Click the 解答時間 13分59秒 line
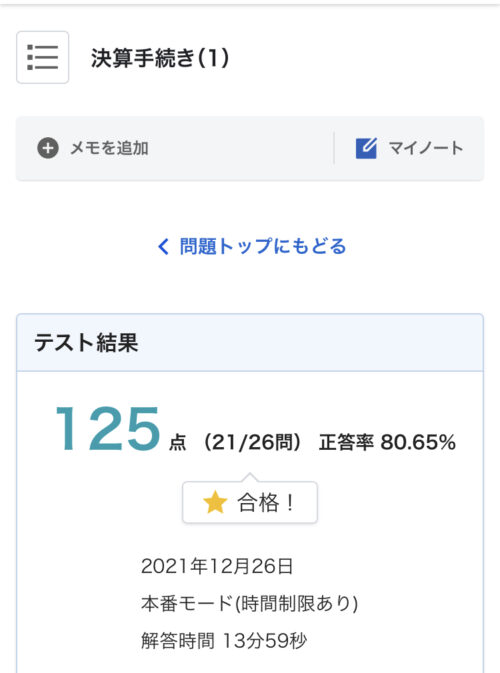 coord(224,641)
